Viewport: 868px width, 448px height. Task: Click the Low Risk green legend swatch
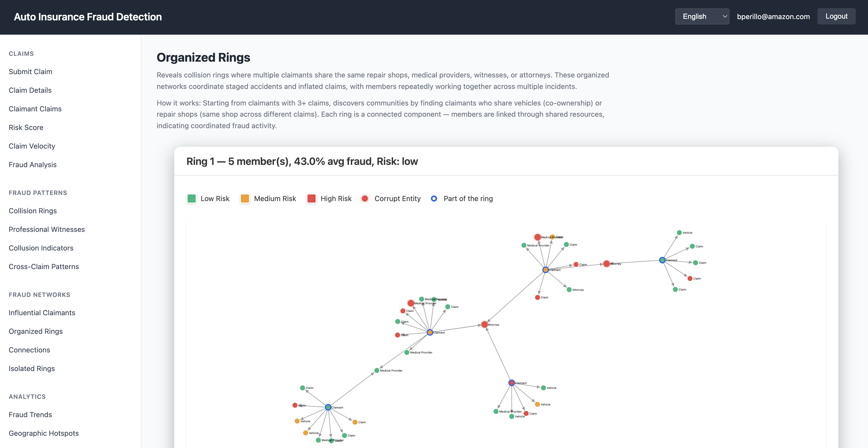192,199
